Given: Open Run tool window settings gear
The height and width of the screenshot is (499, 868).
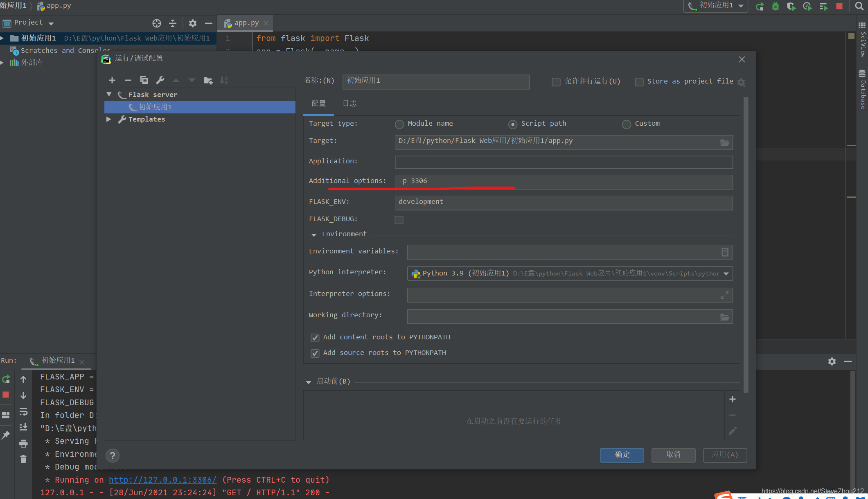Looking at the screenshot, I should coord(832,361).
